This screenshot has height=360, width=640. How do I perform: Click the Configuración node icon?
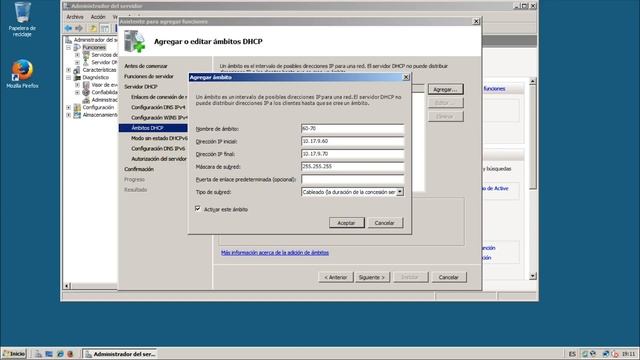pos(77,107)
